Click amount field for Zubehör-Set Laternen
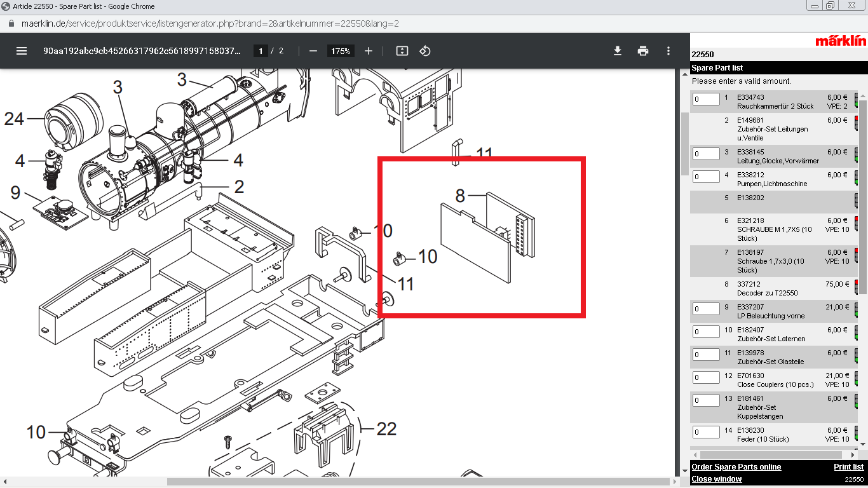The image size is (868, 488). click(x=706, y=332)
